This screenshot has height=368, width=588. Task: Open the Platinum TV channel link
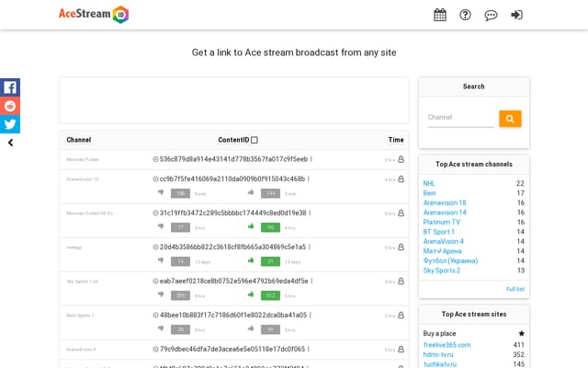point(441,223)
